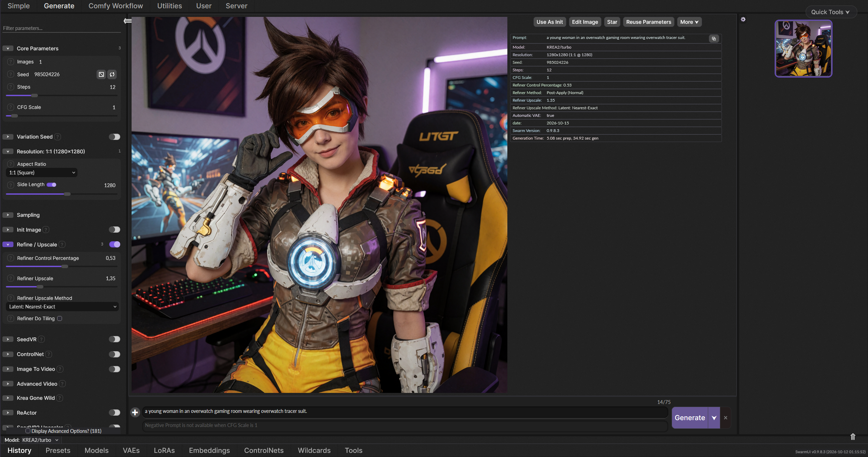This screenshot has width=868, height=457.
Task: Enable the Init Image toggle
Action: click(114, 230)
